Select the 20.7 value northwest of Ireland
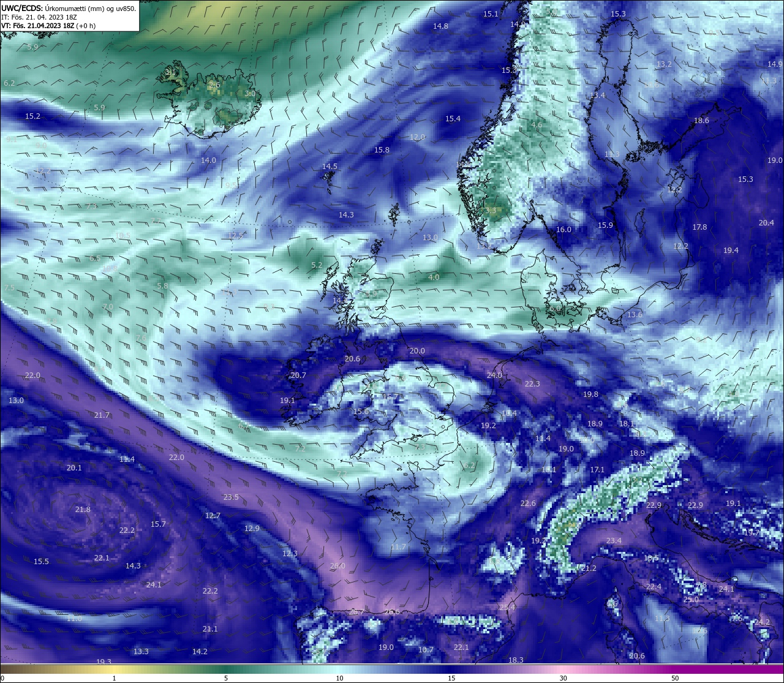 pos(298,375)
